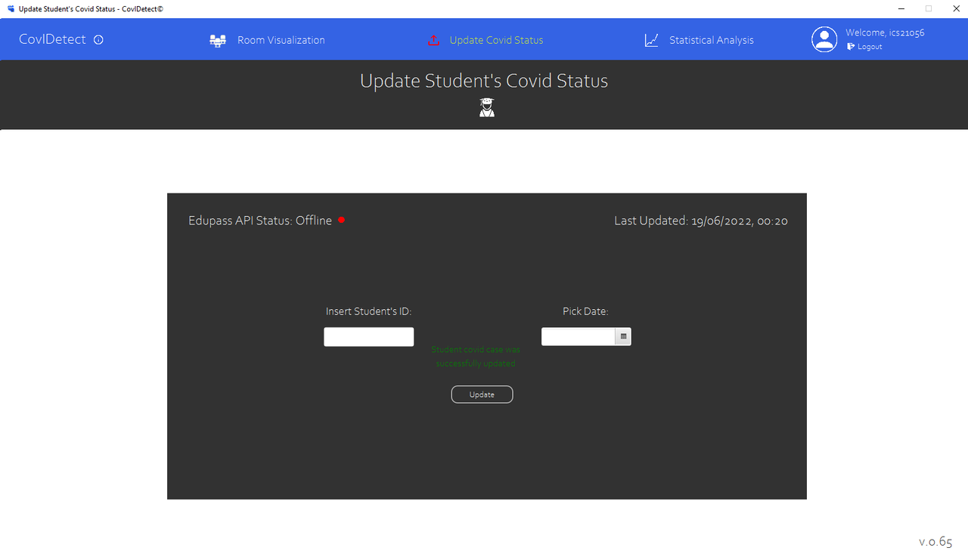This screenshot has width=968, height=560.
Task: Click the graduate student icon under the heading
Action: (486, 107)
